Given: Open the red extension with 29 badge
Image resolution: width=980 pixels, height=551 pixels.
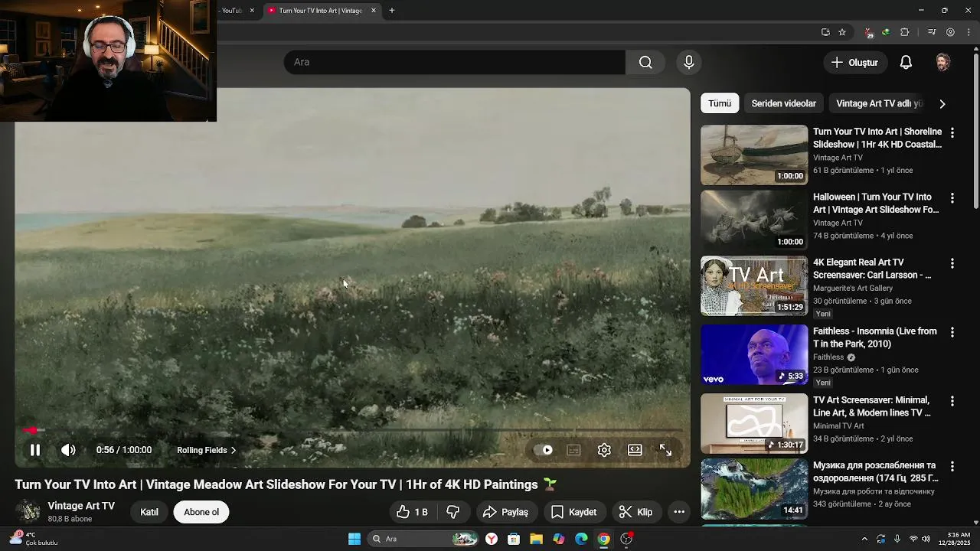Looking at the screenshot, I should 868,32.
